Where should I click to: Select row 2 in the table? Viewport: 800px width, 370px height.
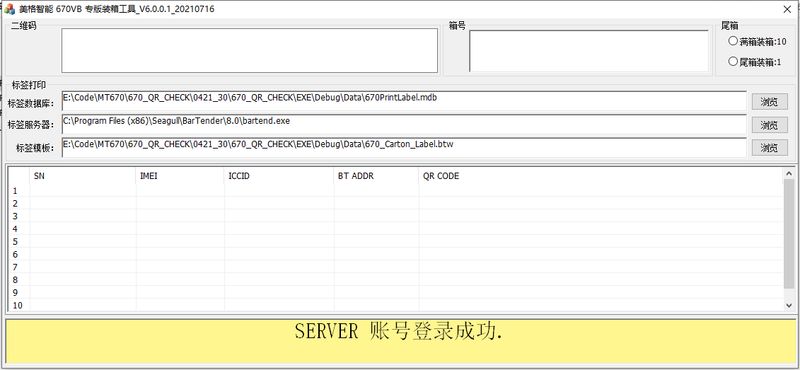396,204
